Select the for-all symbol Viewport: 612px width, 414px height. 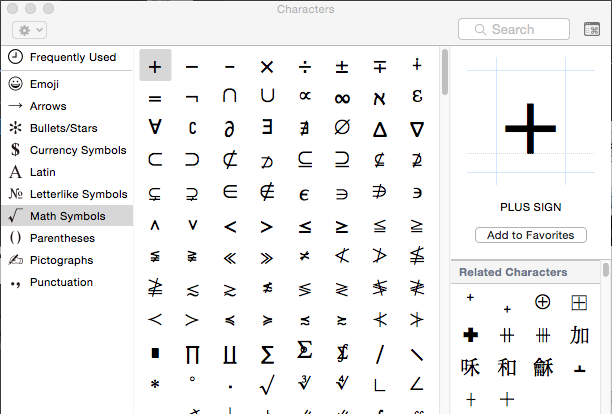point(155,127)
